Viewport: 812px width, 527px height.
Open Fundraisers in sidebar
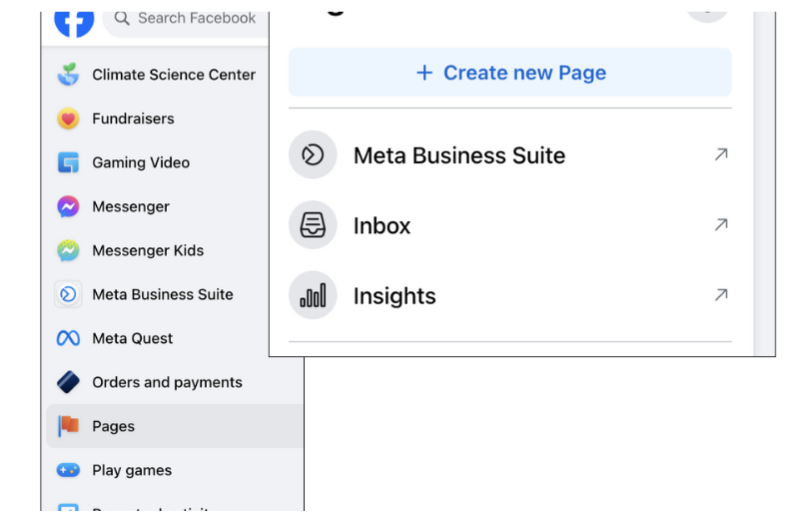(133, 119)
